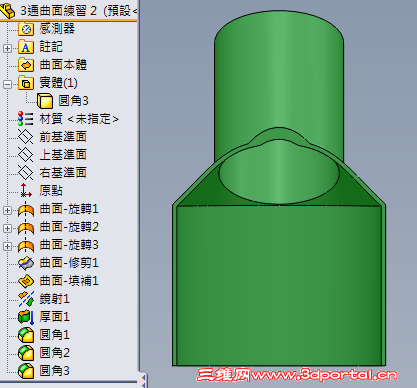Select the body icon of 圓角3 under 實體
Viewport: 417px width, 388px height.
pyautogui.click(x=45, y=101)
